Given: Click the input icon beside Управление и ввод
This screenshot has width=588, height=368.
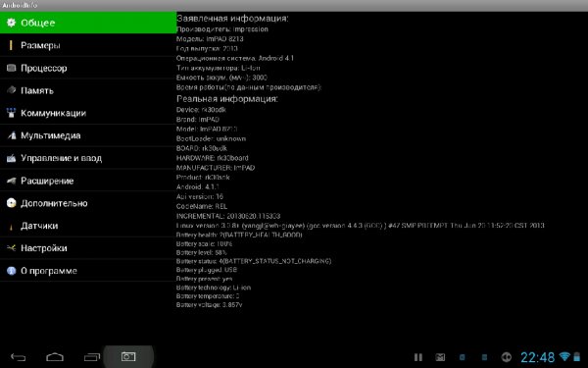Looking at the screenshot, I should click(x=11, y=158).
